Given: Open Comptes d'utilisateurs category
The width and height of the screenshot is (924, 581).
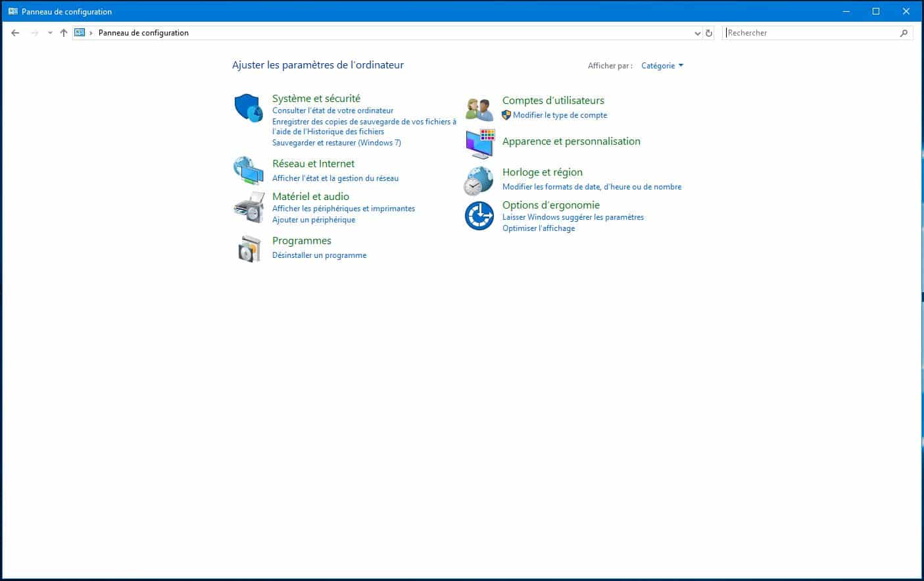Looking at the screenshot, I should pos(553,101).
